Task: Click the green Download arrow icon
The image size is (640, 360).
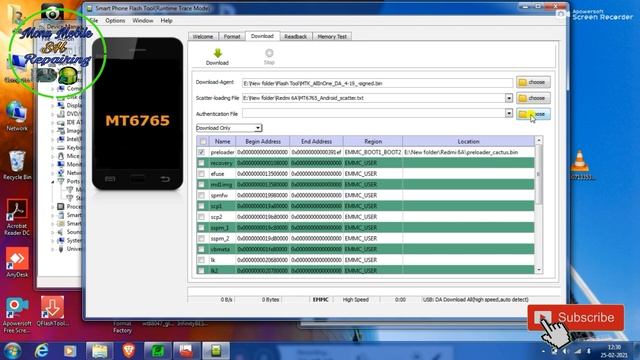Action: (x=218, y=53)
